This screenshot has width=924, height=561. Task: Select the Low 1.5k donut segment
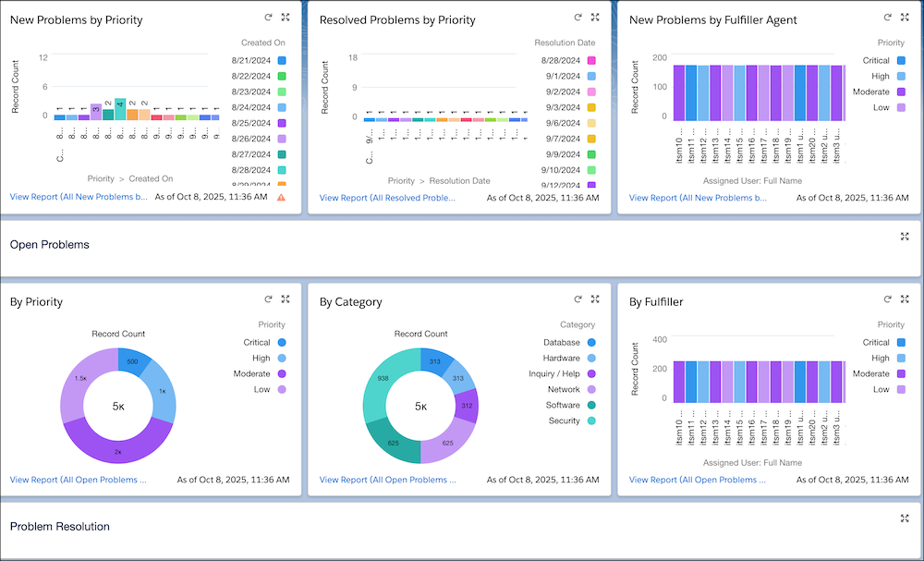tap(79, 380)
